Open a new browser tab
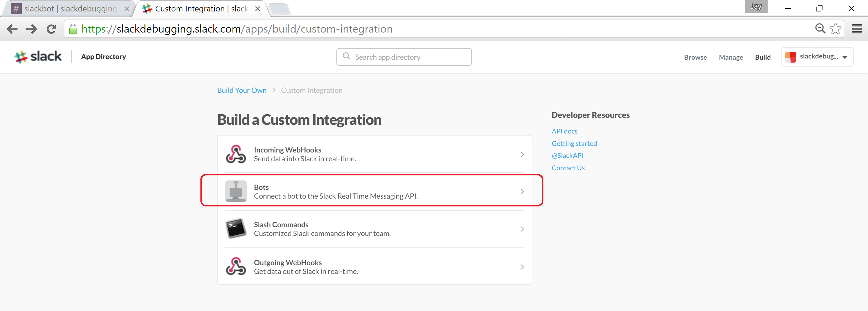Viewport: 868px width, 311px height. coord(279,9)
